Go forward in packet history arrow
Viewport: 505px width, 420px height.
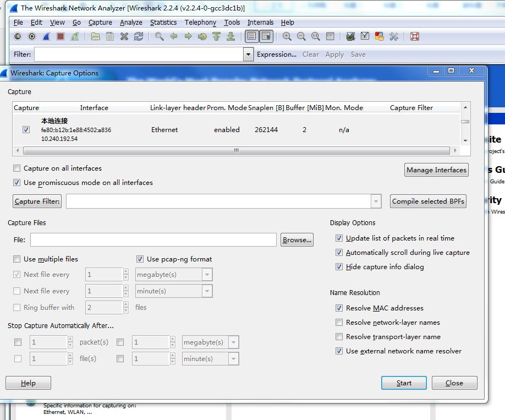tap(188, 36)
